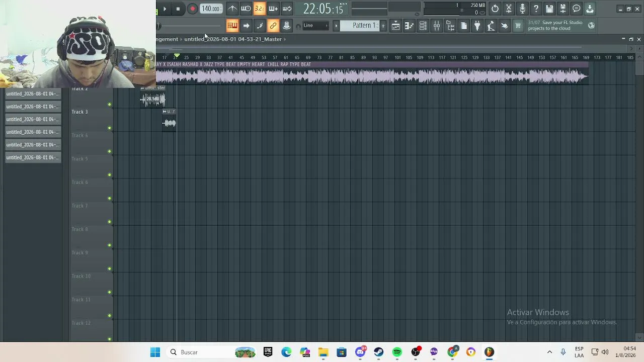Disable the 3.2.1 recording countdown
The width and height of the screenshot is (644, 362).
[x=259, y=9]
